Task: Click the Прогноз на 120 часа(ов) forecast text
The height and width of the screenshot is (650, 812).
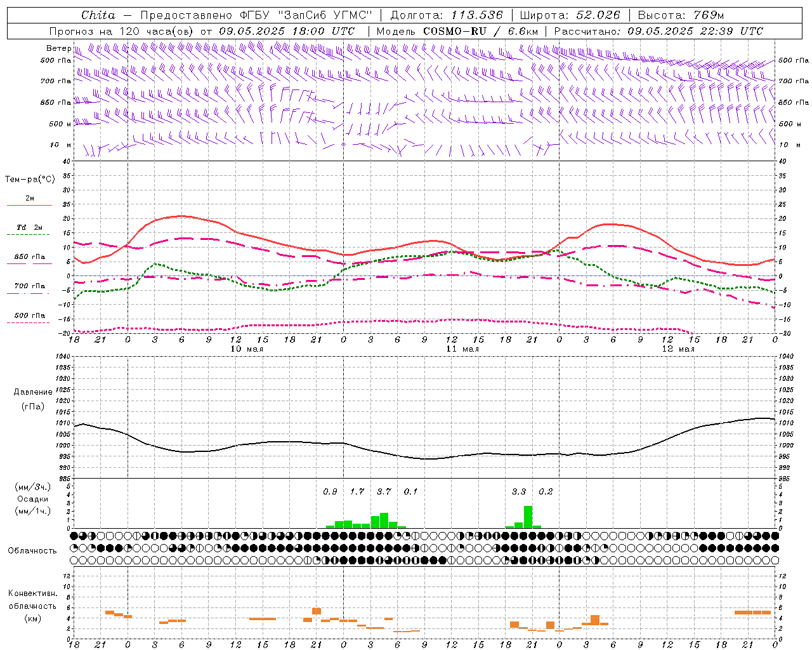Action: point(123,31)
